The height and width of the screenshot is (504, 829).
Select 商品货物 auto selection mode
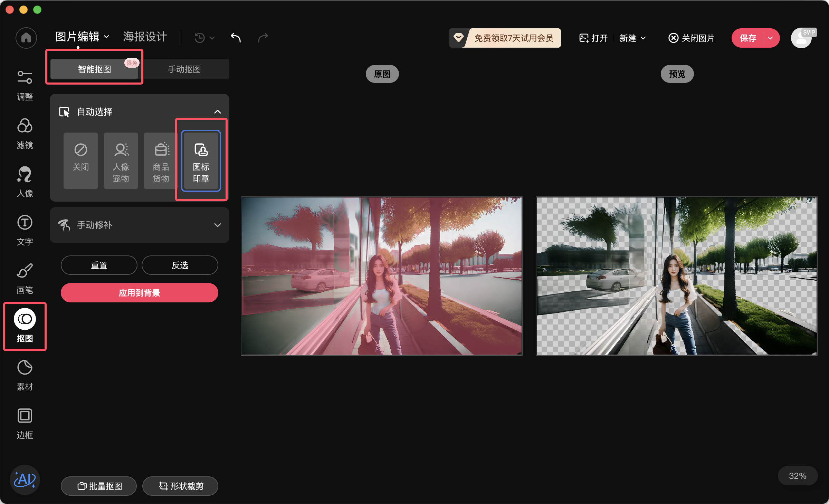click(160, 161)
